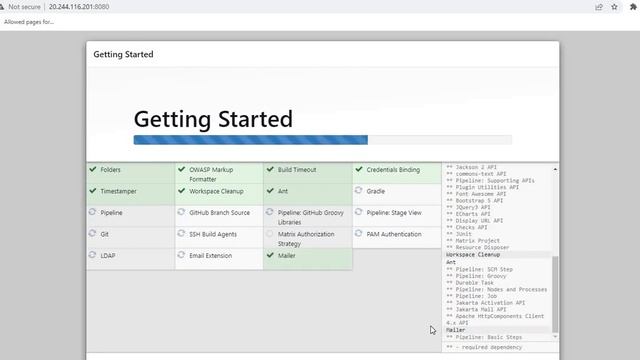Click the GitHub Branch Source label
This screenshot has height=360, width=640.
click(220, 213)
